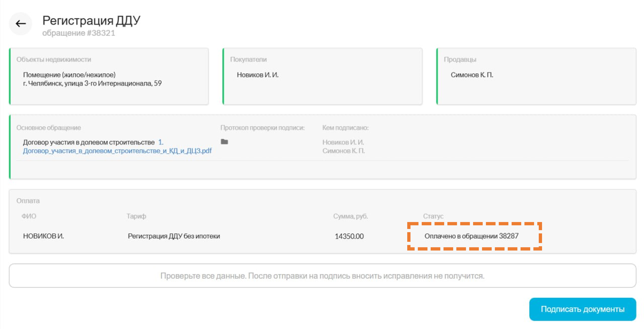Viewport: 644px width, 329px height.
Task: Click the Кем подписано signer Симонов К. П.
Action: pos(344,151)
